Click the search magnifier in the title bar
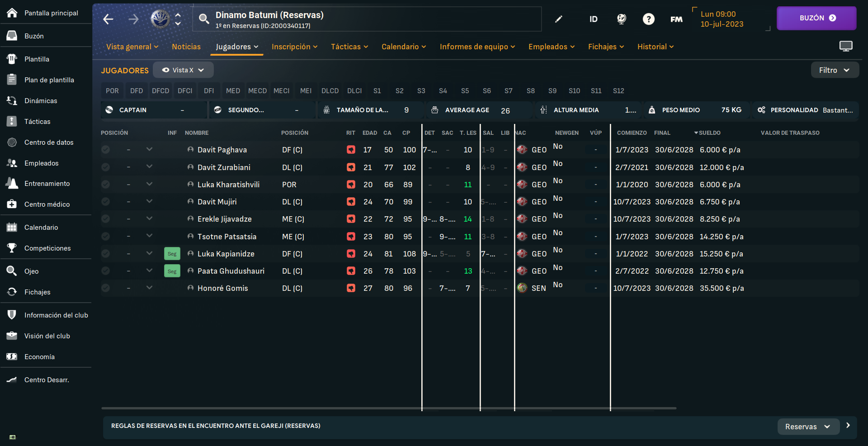This screenshot has width=868, height=446. coord(204,19)
